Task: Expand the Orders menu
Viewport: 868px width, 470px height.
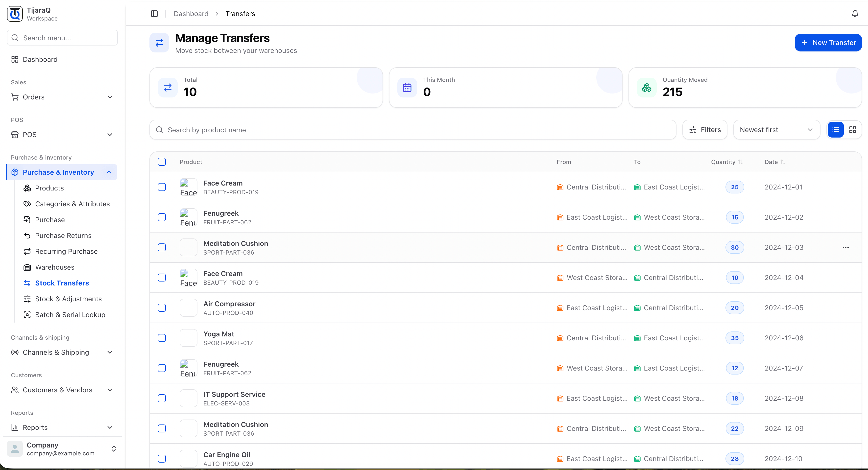Action: (x=62, y=97)
